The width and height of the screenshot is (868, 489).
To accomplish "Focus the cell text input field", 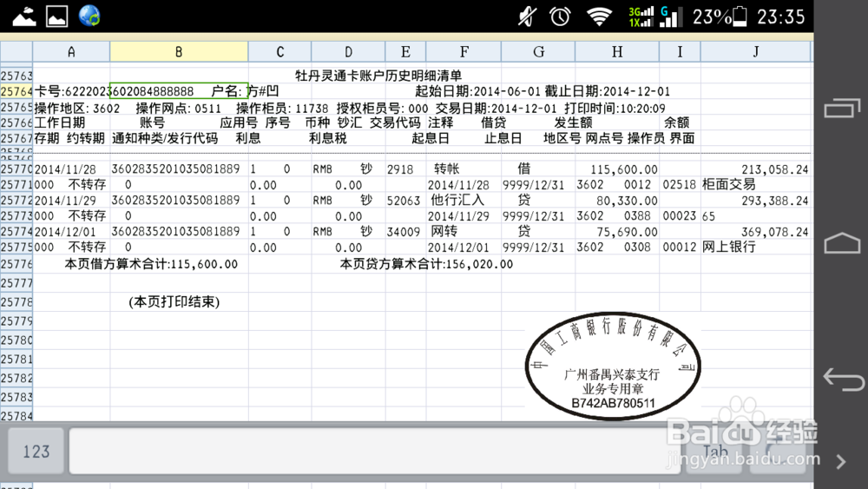I will point(375,451).
